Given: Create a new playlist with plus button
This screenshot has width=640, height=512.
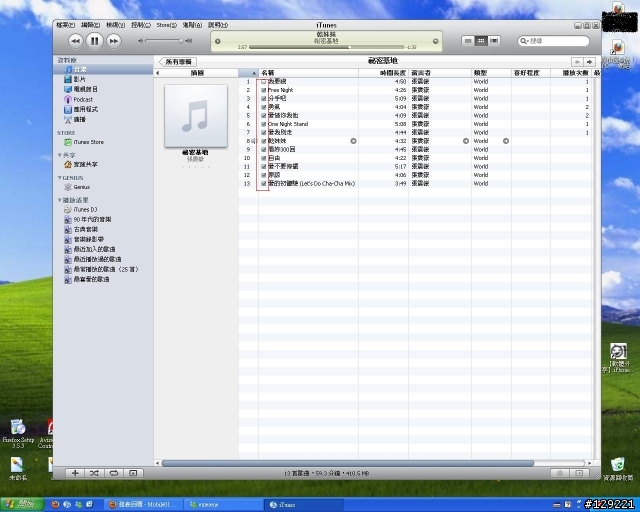Looking at the screenshot, I should click(75, 473).
